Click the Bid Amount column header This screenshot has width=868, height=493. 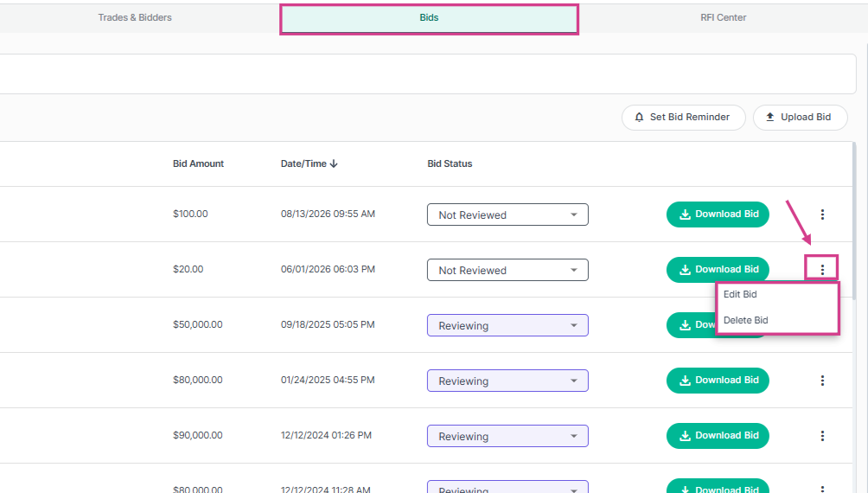[x=198, y=163]
